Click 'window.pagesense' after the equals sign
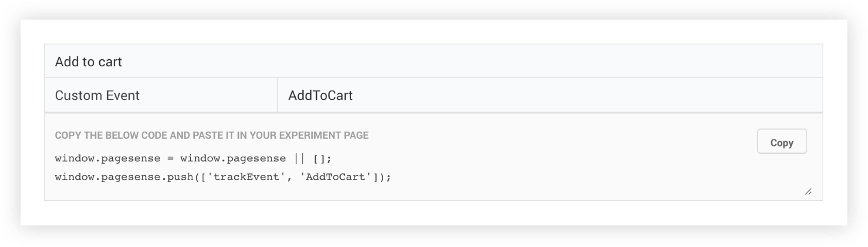 click(x=233, y=159)
